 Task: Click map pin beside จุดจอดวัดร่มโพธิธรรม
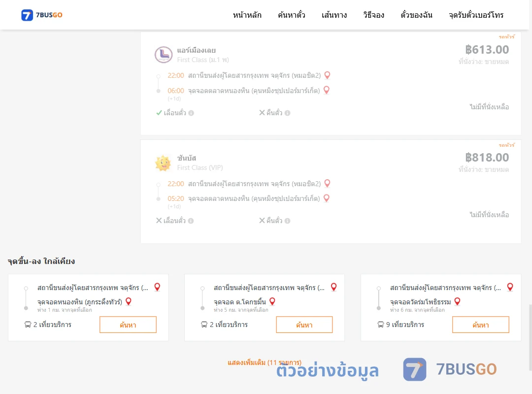click(457, 301)
